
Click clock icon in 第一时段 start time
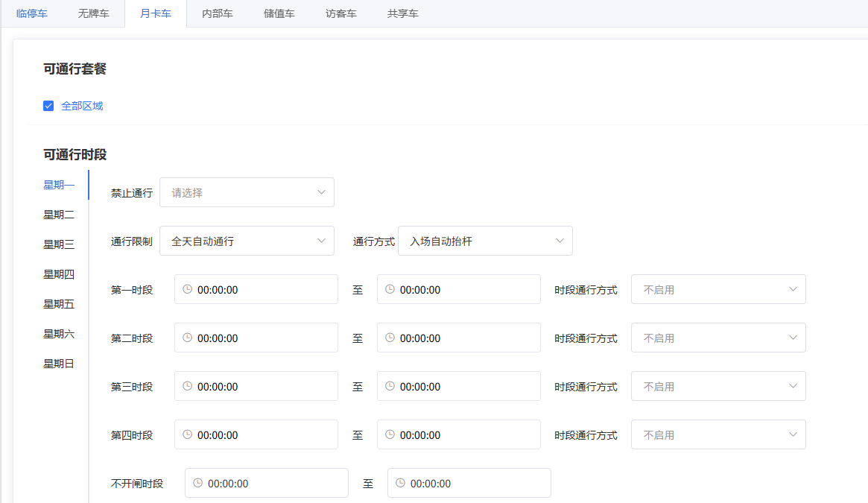(x=188, y=289)
